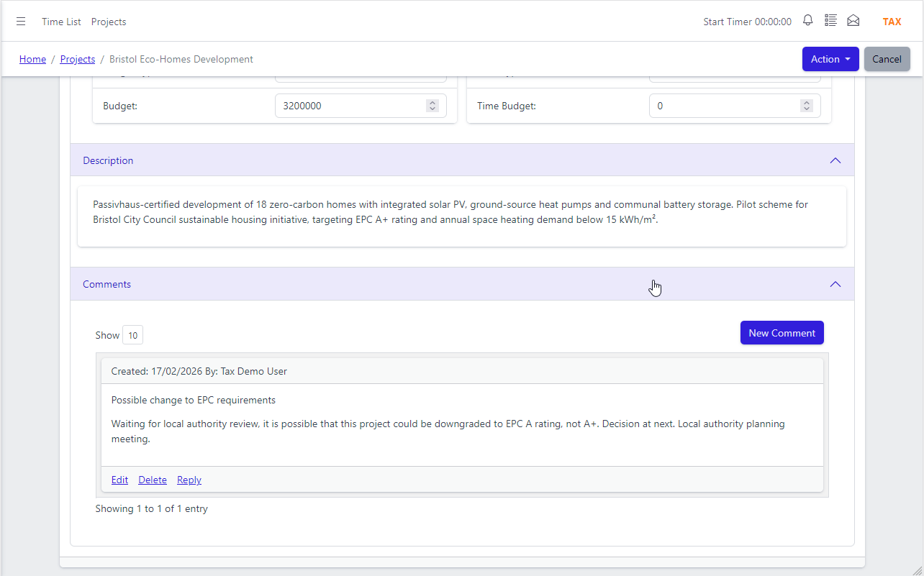The width and height of the screenshot is (924, 576).
Task: Open the envelope messages icon
Action: [x=853, y=21]
